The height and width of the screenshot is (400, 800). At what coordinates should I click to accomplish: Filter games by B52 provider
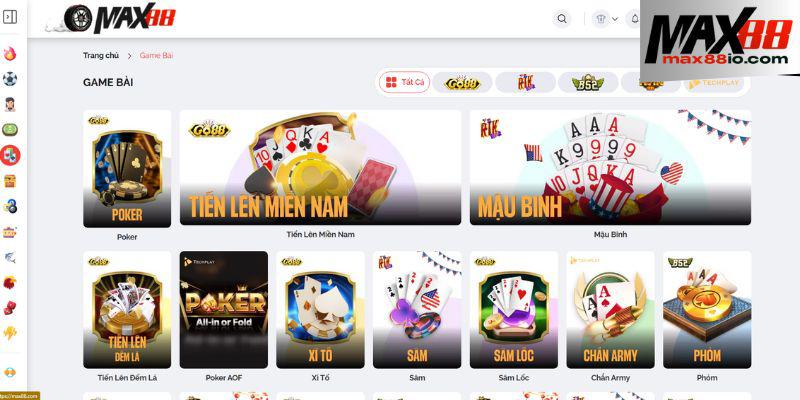pyautogui.click(x=588, y=83)
